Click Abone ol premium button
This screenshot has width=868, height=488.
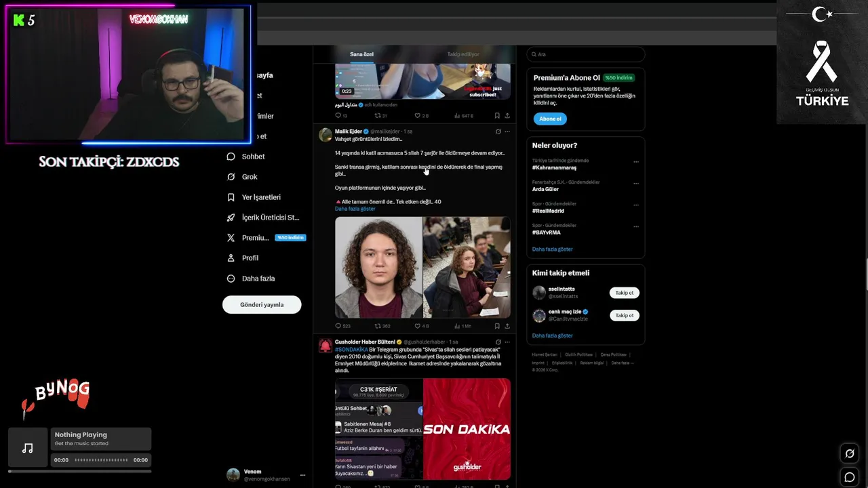pos(550,119)
